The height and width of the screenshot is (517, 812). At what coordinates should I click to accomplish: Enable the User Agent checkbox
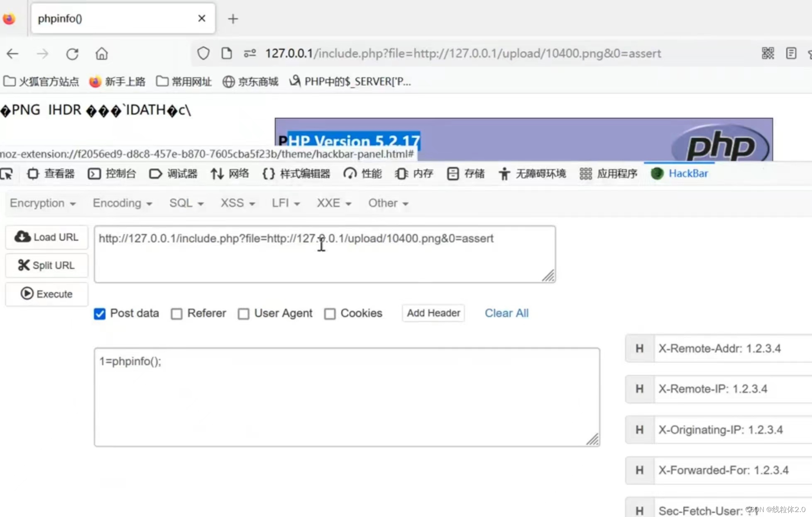(x=243, y=314)
